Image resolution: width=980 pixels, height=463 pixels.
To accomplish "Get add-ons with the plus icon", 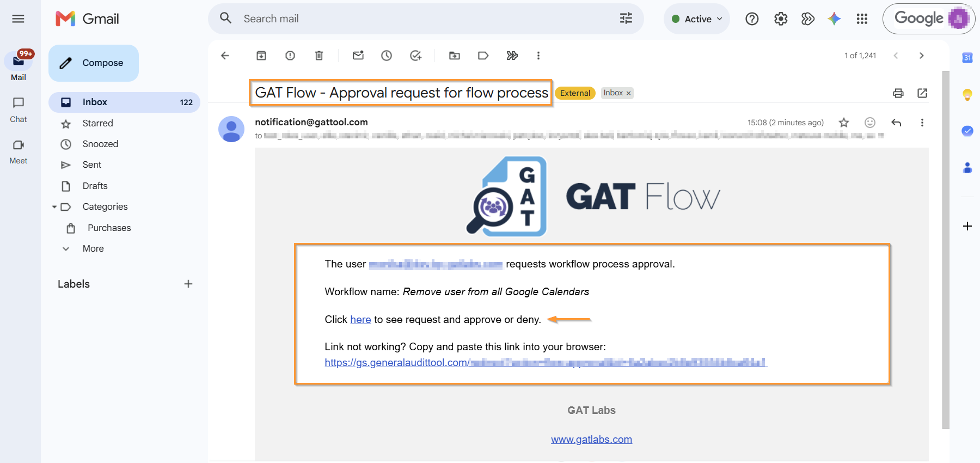I will [x=967, y=226].
